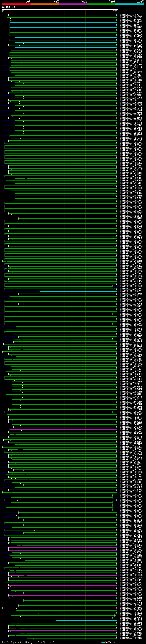Click hit label UniRef100_Q0JBZ7
146x644 pixels.
(x=131, y=35)
